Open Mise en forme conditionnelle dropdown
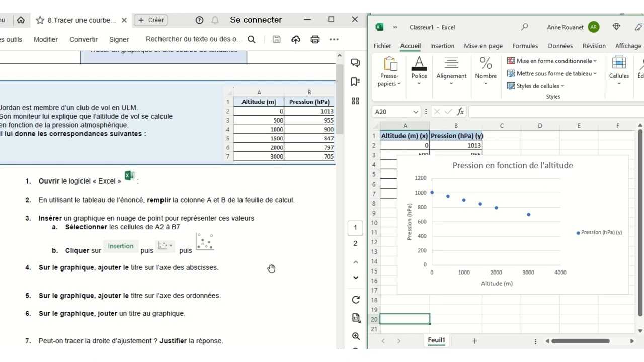Image resolution: width=644 pixels, height=362 pixels. 552,61
